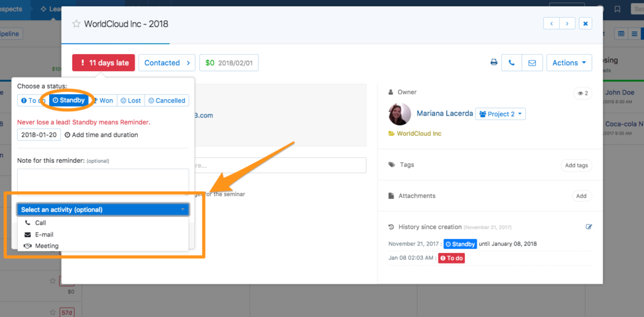The width and height of the screenshot is (644, 317).
Task: Click the Standby badge in history
Action: point(460,244)
